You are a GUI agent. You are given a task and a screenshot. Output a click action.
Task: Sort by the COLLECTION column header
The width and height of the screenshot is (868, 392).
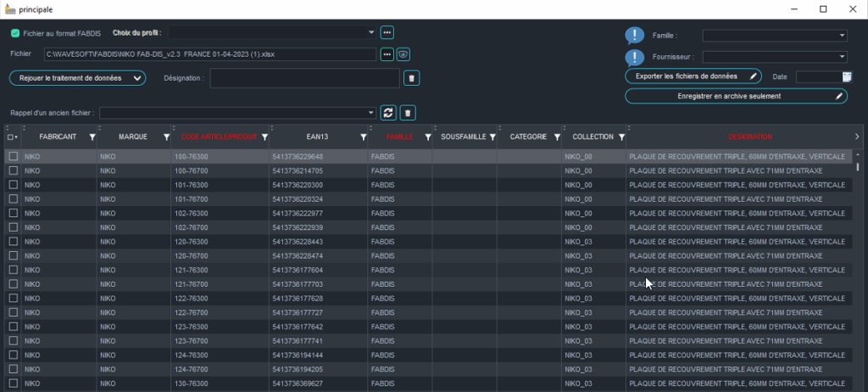coord(593,137)
